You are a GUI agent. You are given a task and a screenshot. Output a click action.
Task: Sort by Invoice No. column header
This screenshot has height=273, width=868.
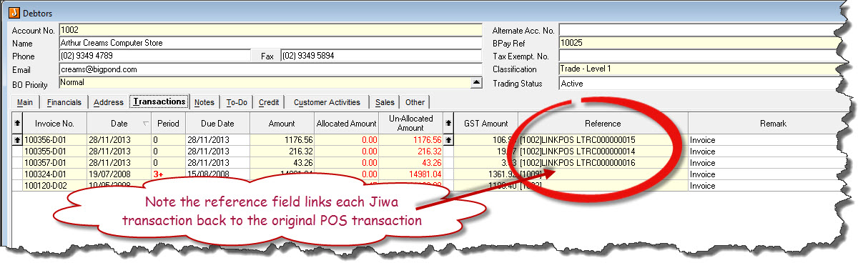tap(54, 124)
